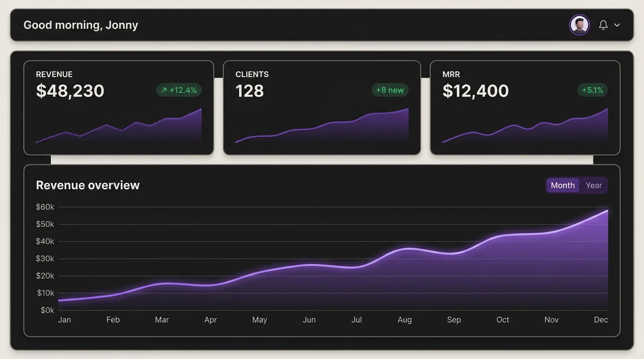The width and height of the screenshot is (644, 359).
Task: Click the Jun month label
Action: click(309, 320)
